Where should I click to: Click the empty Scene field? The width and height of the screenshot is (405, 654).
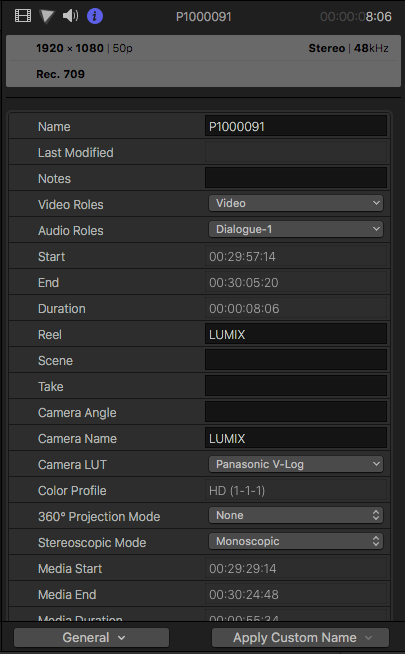click(x=296, y=360)
